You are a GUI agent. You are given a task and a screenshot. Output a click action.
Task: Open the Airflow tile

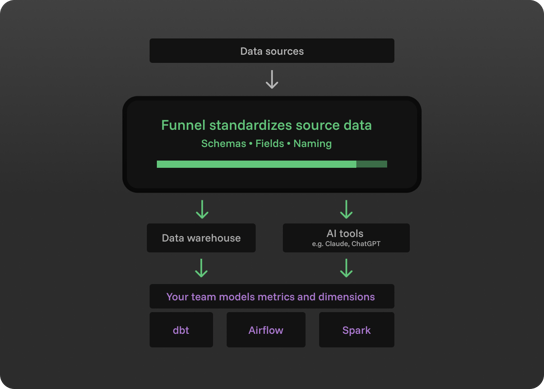point(266,330)
